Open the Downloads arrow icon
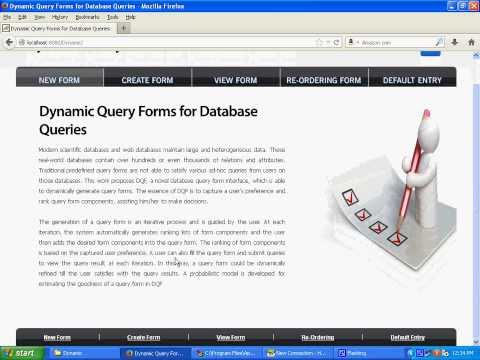This screenshot has height=360, width=480. pos(454,42)
